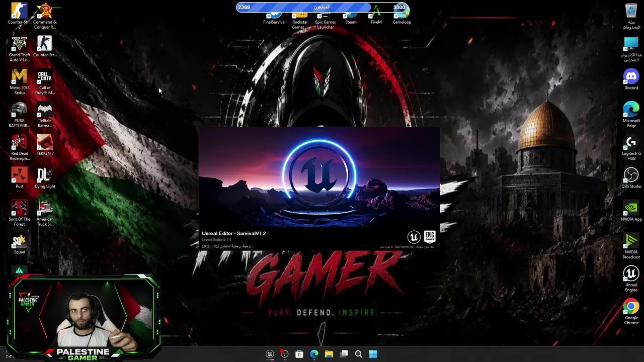Click the Task View taskbar button
This screenshot has width=644, height=362.
click(344, 354)
